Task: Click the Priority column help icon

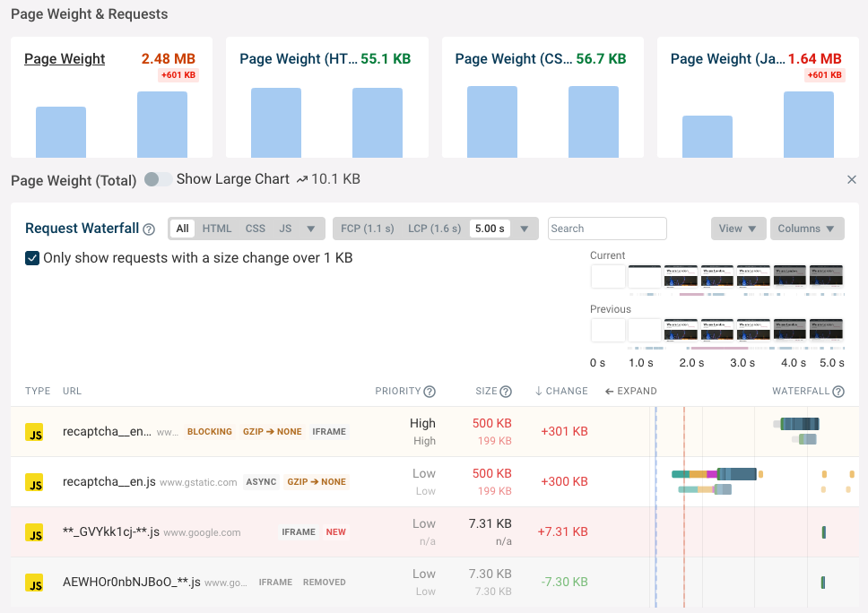Action: tap(429, 391)
